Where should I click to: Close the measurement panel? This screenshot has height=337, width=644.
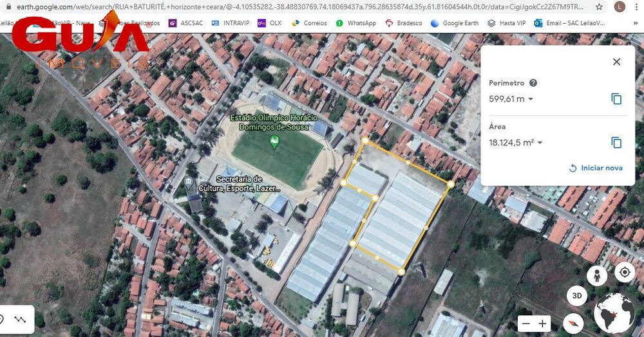[616, 62]
